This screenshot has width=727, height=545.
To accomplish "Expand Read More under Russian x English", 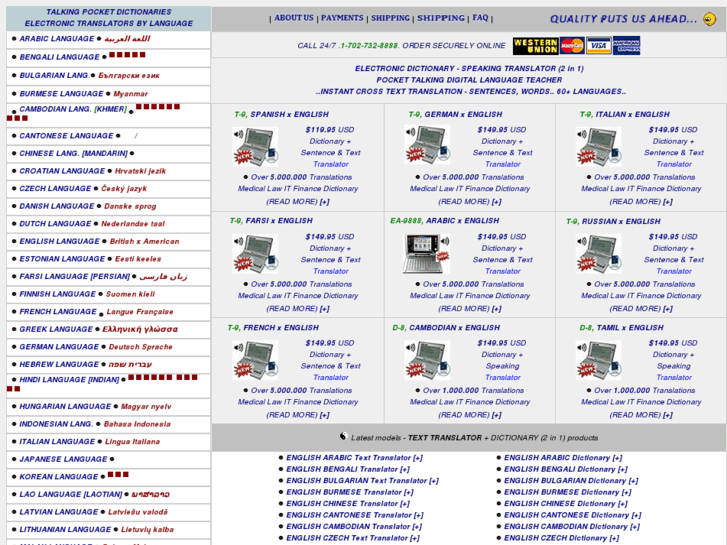I will click(641, 308).
